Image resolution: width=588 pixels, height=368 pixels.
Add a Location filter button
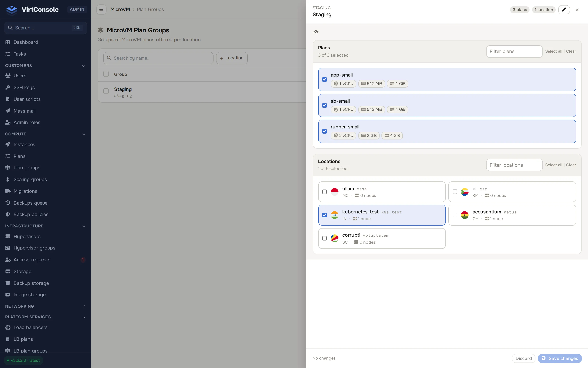(232, 58)
